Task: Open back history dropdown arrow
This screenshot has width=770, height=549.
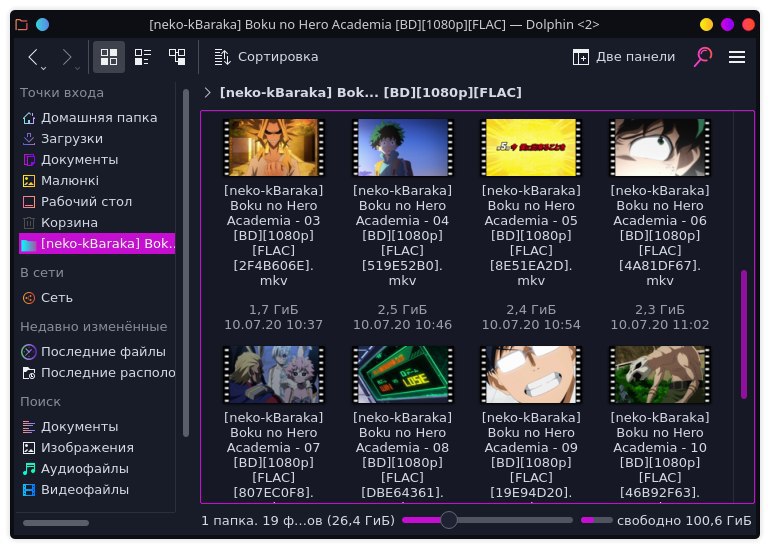Action: coord(44,68)
